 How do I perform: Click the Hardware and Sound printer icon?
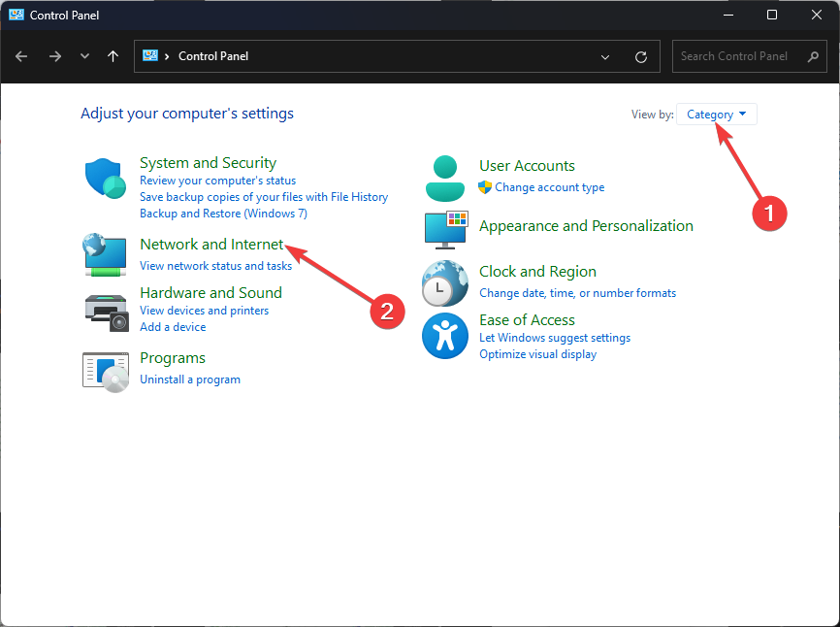coord(105,311)
